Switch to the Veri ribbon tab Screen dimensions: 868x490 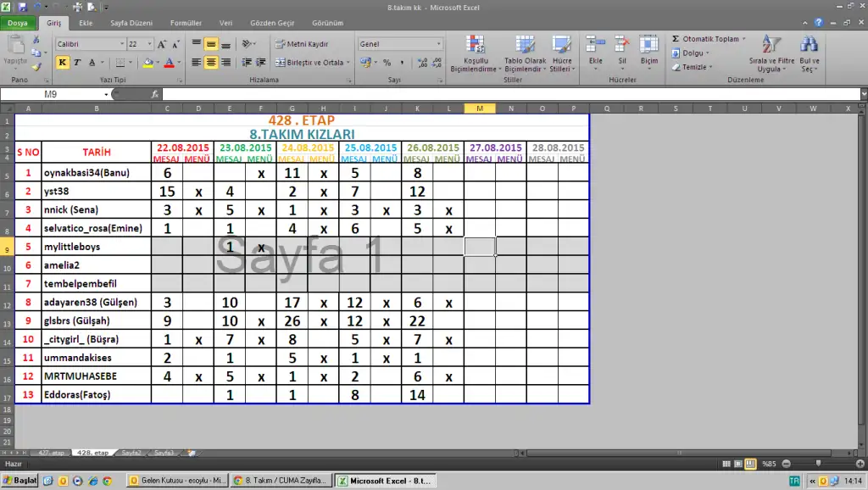click(x=225, y=23)
